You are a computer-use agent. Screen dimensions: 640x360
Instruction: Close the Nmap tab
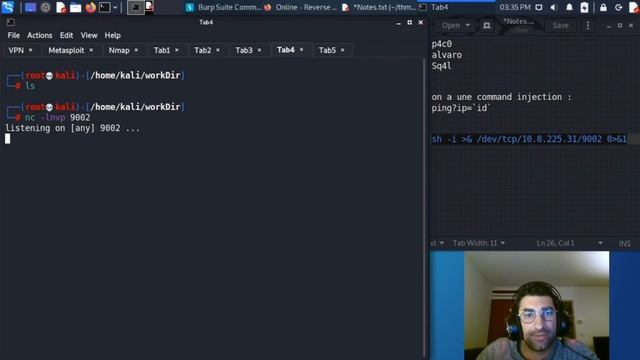(x=136, y=50)
